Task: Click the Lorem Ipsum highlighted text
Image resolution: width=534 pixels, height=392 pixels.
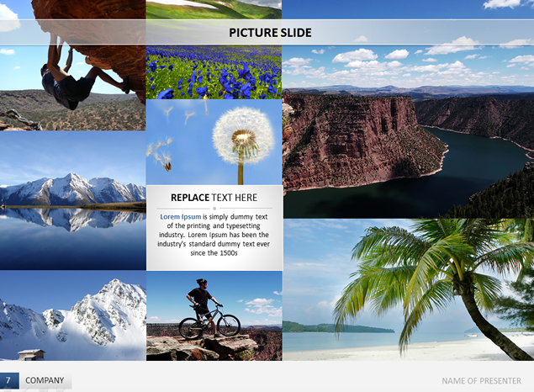Action: click(x=181, y=216)
